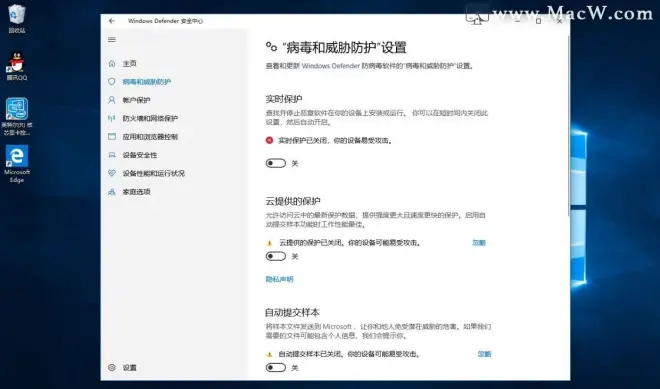Open the Intel graphics control desktop shortcut

click(17, 117)
